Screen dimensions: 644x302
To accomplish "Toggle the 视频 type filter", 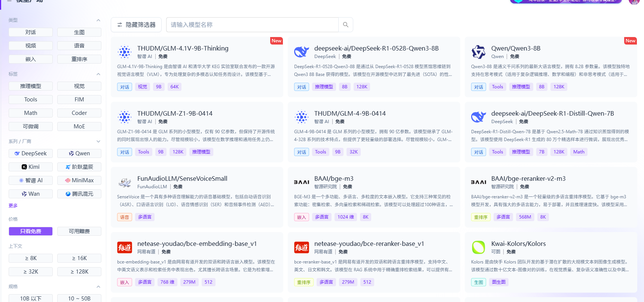I will coord(31,46).
